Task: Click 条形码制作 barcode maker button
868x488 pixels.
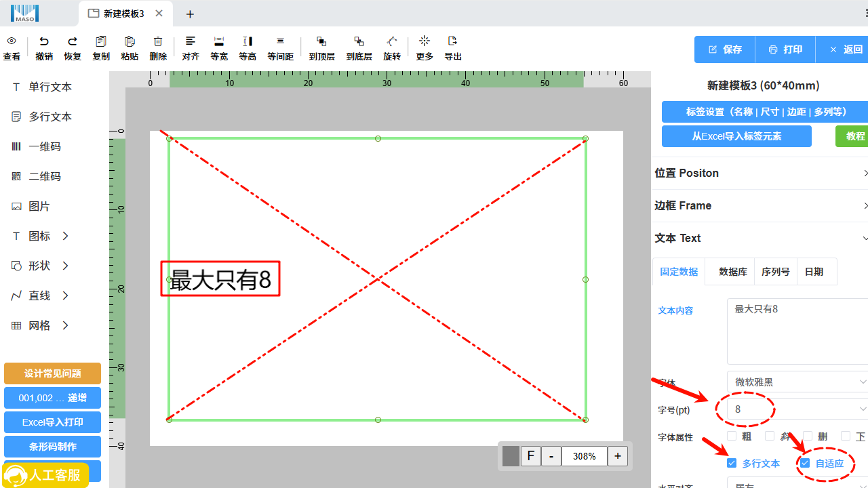Action: (52, 447)
